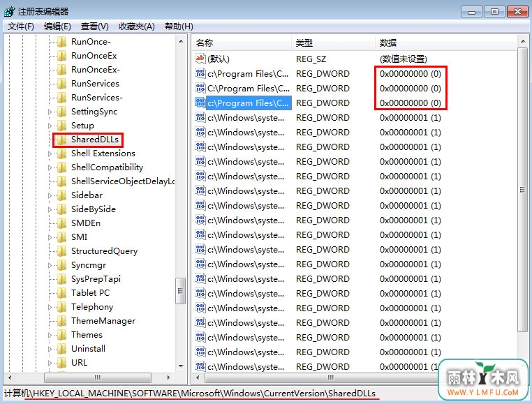Viewport: 532px width, 404px height.
Task: Click values pane horizontal scroll-left arrow
Action: click(198, 377)
